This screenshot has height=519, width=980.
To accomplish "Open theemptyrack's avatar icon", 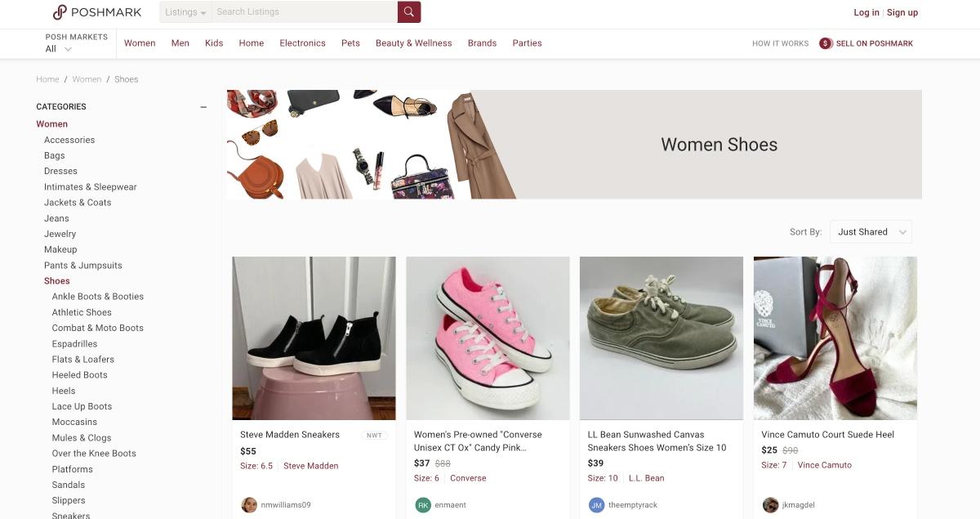I will 597,505.
